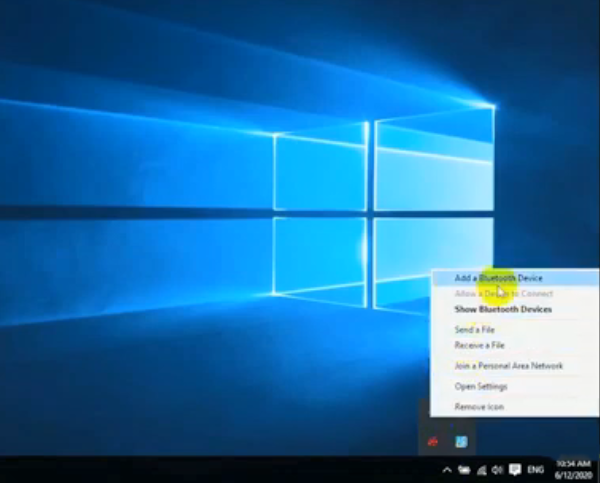
Task: Choose Add a Bluetooth Device
Action: (x=515, y=278)
